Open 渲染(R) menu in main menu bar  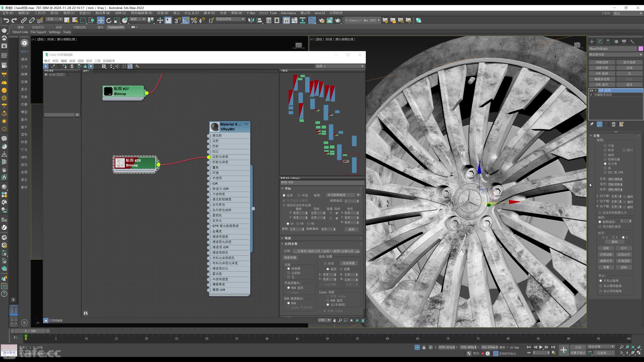coord(163,13)
